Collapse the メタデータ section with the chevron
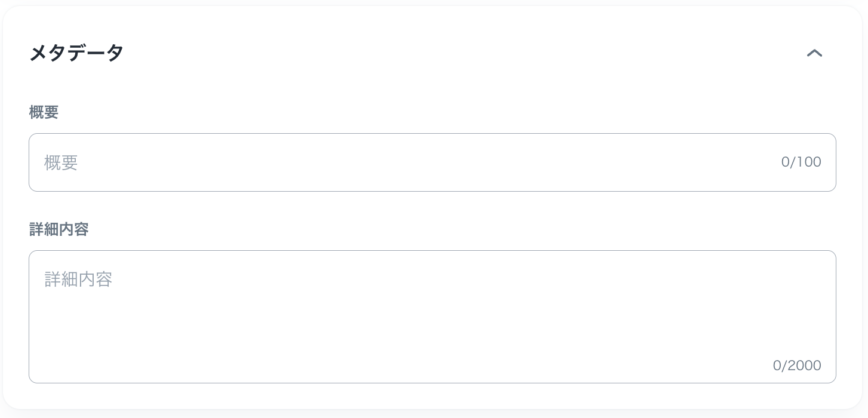This screenshot has height=418, width=868. click(814, 53)
